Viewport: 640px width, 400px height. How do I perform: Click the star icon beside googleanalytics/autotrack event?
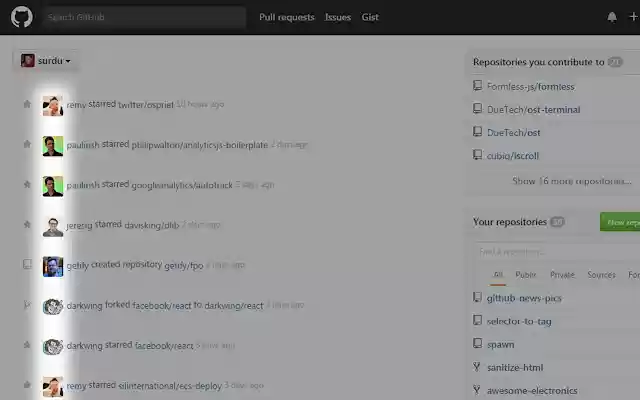click(27, 184)
